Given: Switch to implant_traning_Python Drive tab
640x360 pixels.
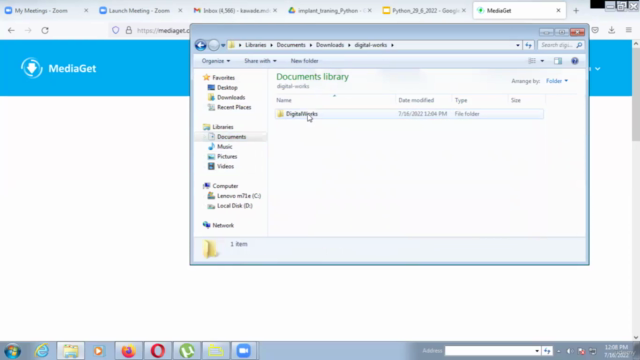Looking at the screenshot, I should [x=330, y=11].
